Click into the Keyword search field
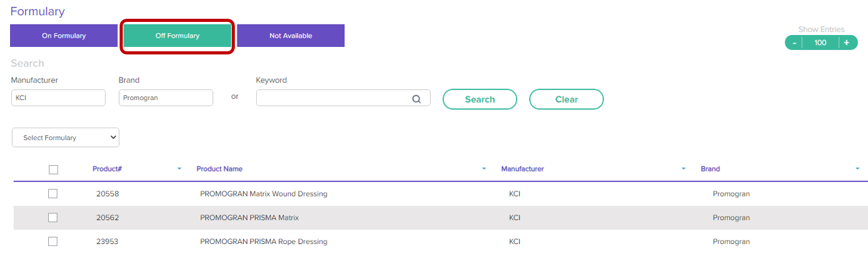This screenshot has width=868, height=274. pyautogui.click(x=333, y=98)
